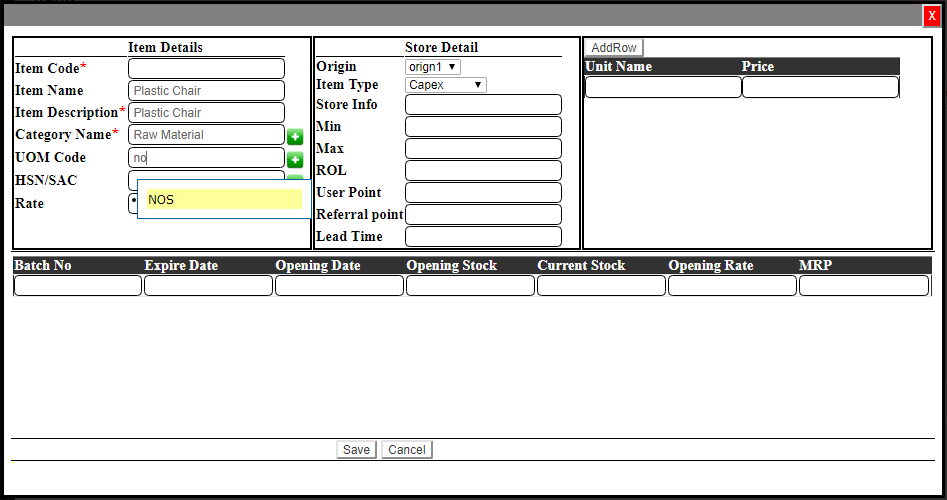Select the Store Info input box
The width and height of the screenshot is (947, 500).
click(483, 105)
